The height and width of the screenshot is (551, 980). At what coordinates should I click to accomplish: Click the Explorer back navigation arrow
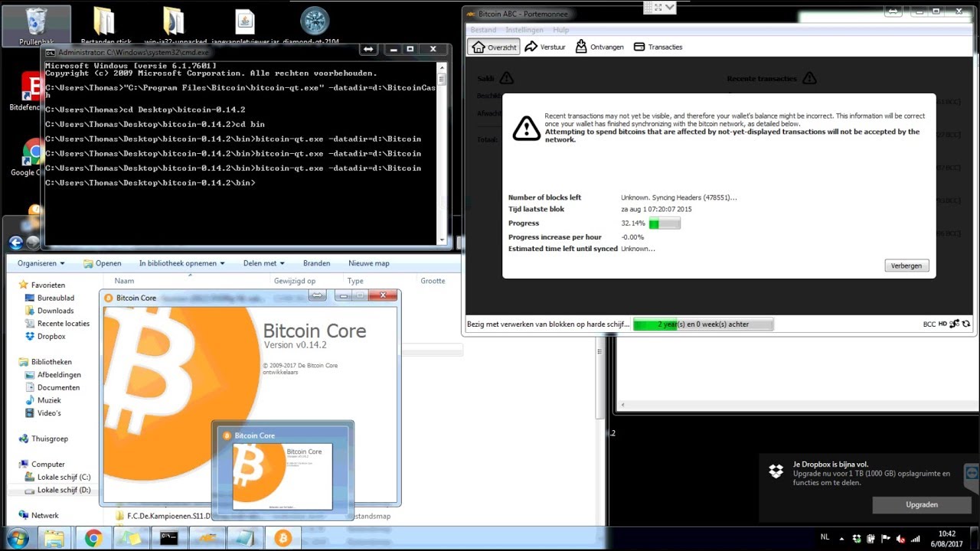pos(15,243)
